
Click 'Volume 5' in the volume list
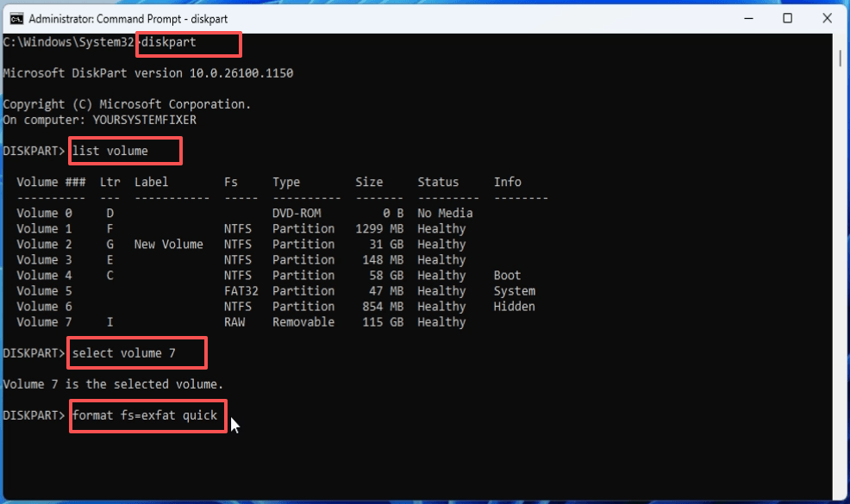click(x=44, y=291)
